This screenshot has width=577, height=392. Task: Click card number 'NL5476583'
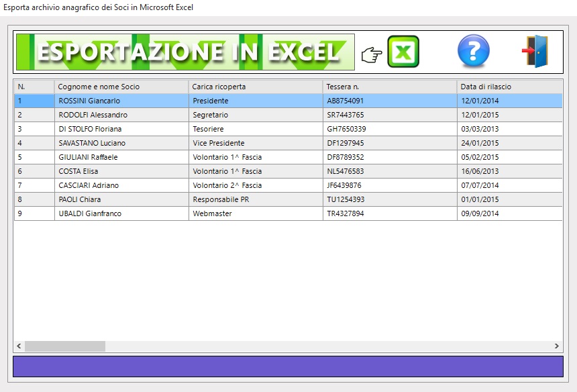tap(346, 171)
